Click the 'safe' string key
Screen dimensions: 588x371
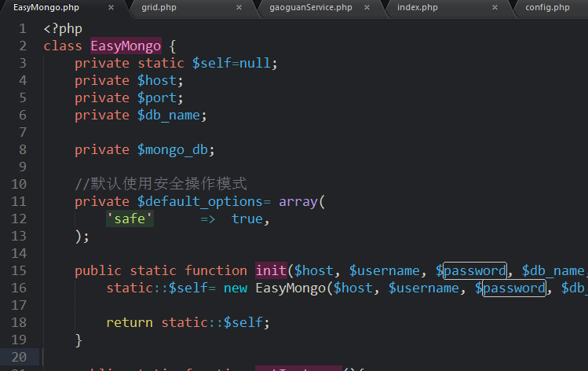[130, 219]
